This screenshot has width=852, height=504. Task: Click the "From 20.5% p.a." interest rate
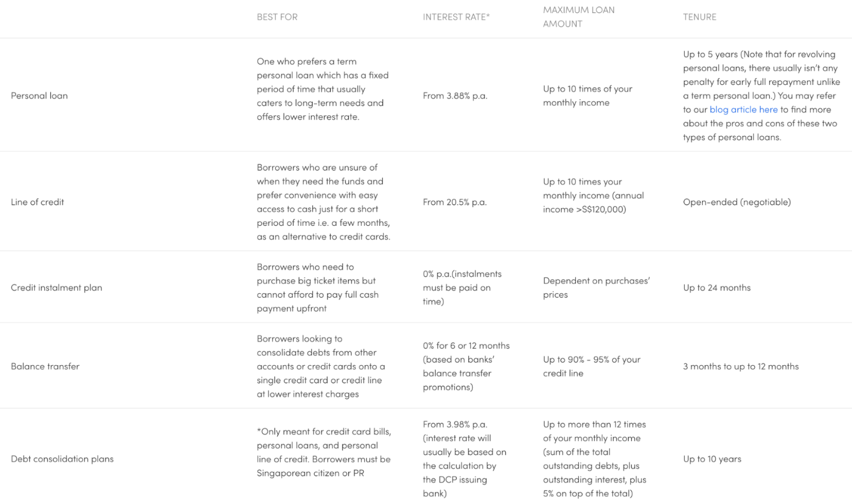pos(455,202)
